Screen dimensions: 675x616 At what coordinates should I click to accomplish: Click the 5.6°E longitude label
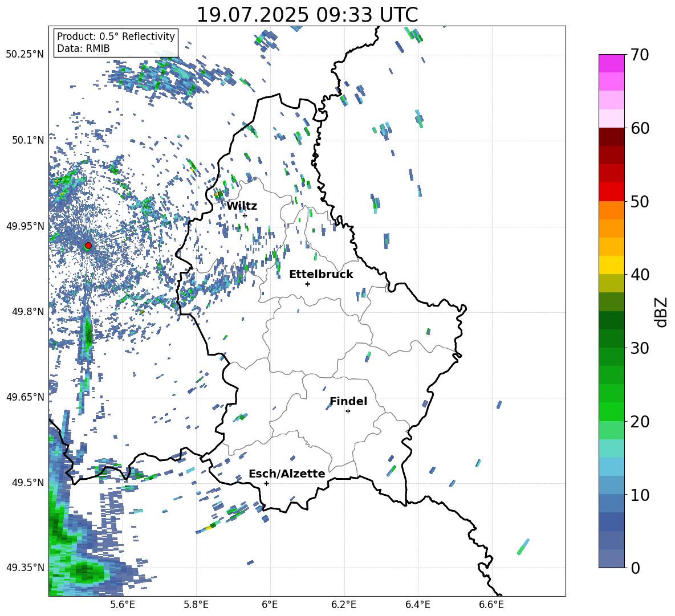(123, 605)
